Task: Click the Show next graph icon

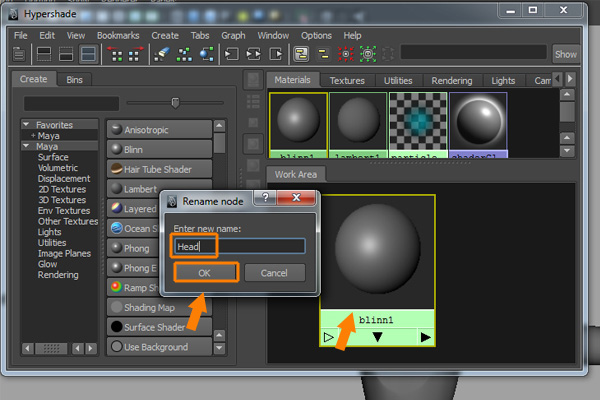Action: [135, 54]
